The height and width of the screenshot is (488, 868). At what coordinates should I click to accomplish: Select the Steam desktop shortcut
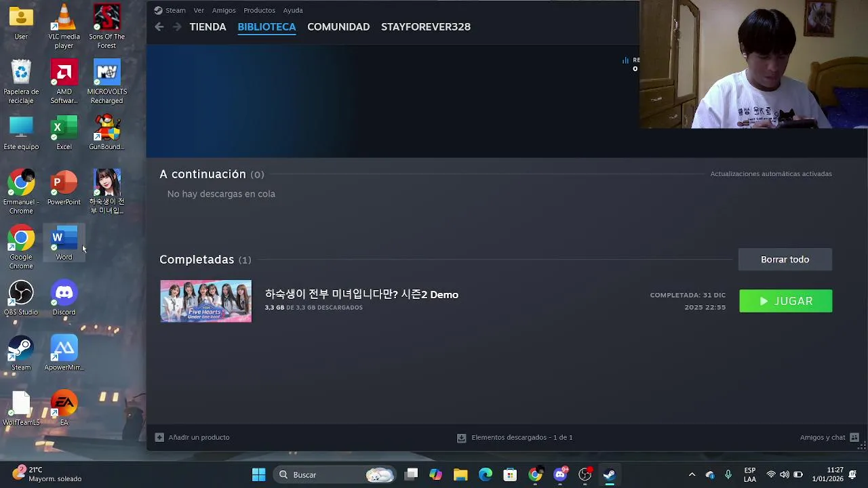21,353
